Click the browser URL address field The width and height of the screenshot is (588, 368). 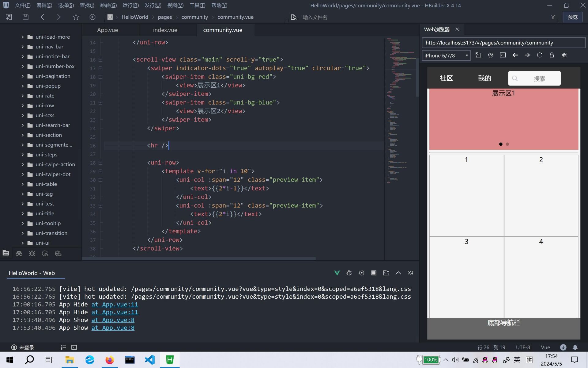click(503, 43)
